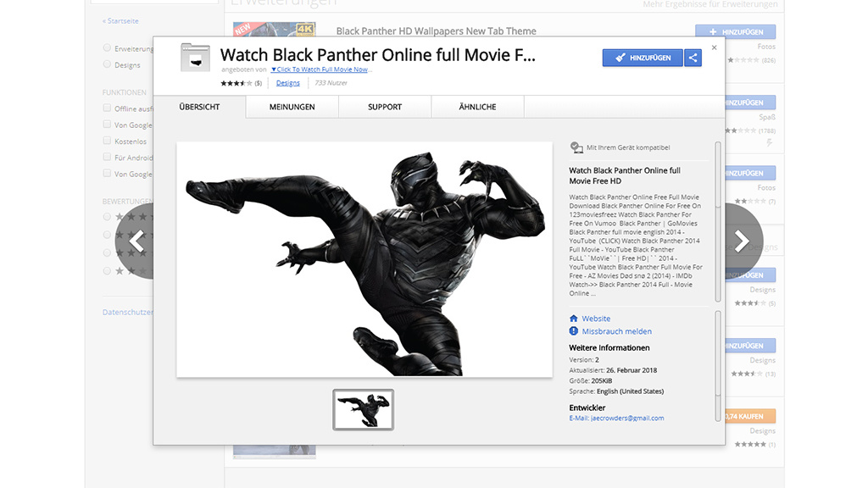Enable the Kostenlos checkbox
The width and height of the screenshot is (868, 488).
point(107,141)
